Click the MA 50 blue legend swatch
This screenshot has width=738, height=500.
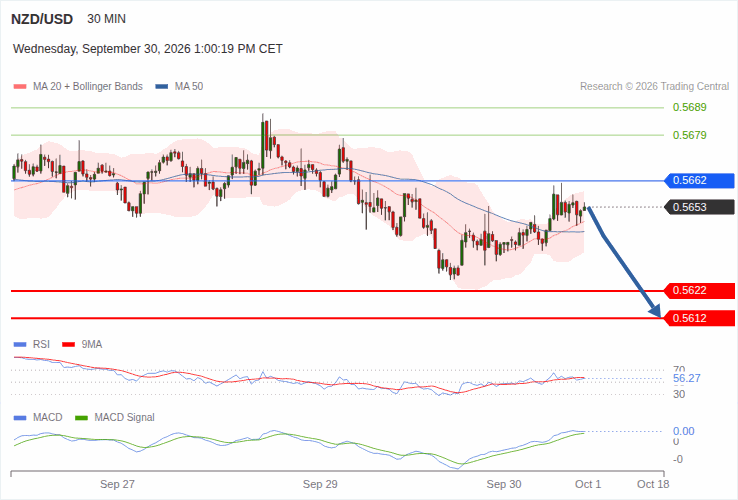click(x=161, y=87)
